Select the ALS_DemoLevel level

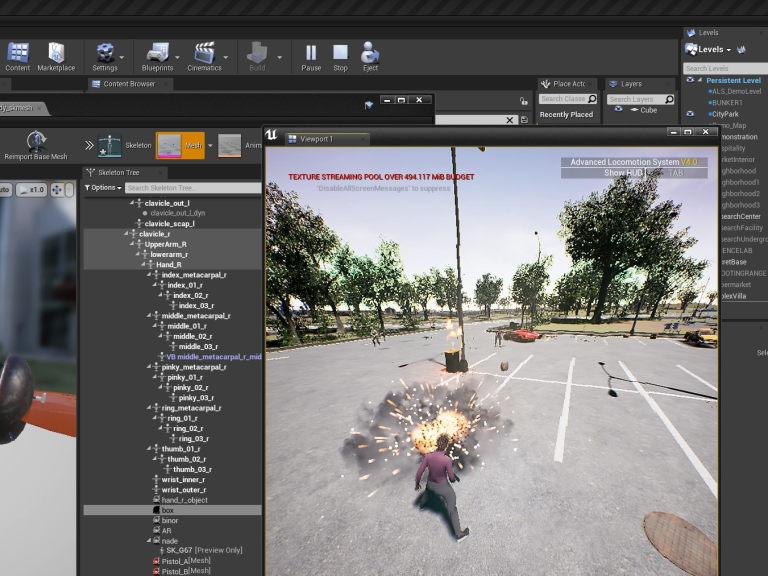736,91
